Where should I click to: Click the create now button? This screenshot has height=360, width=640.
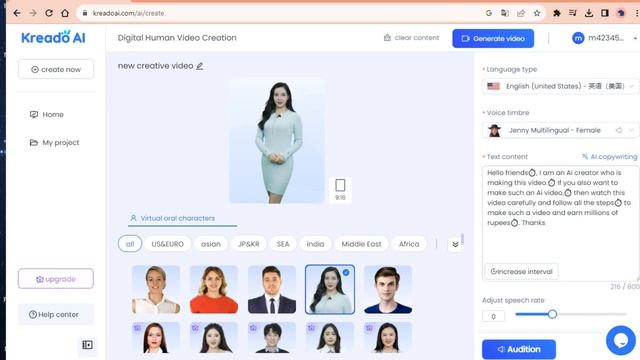56,69
